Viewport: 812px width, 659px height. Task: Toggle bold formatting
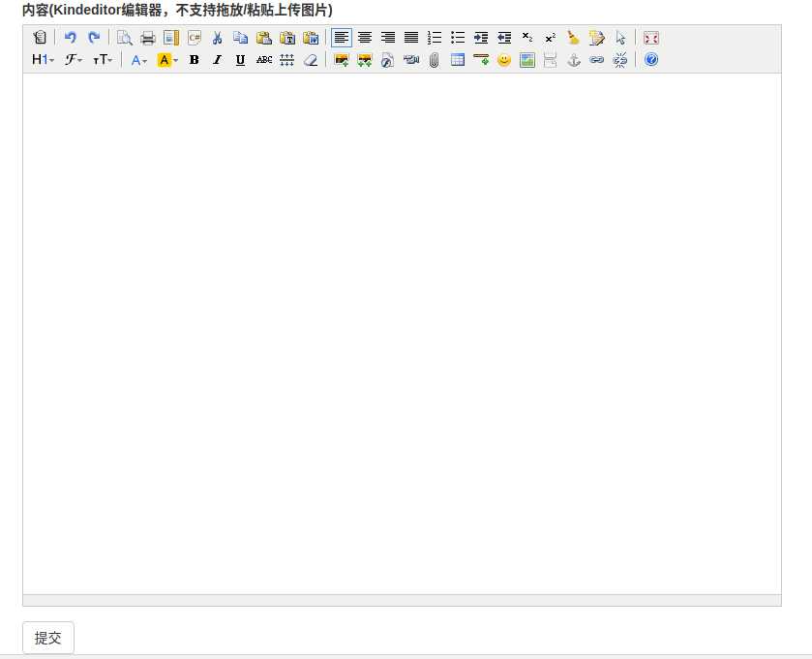195,60
